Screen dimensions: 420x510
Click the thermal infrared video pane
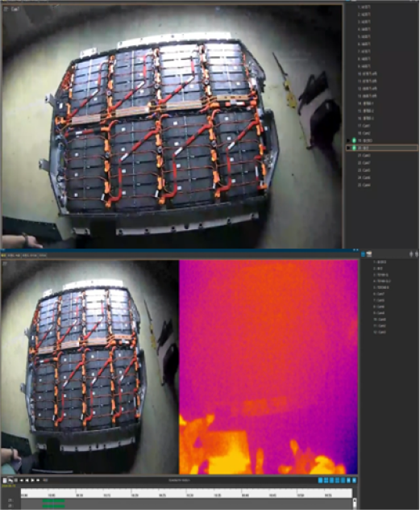[x=268, y=367]
